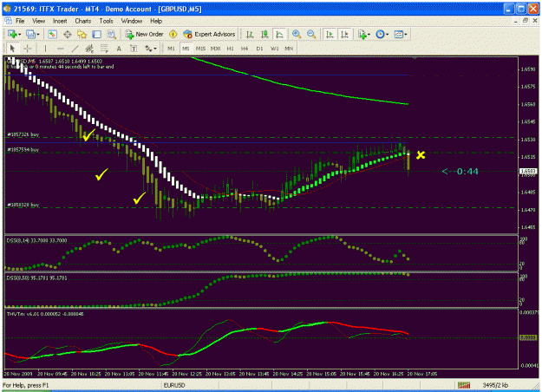The image size is (542, 392).
Task: Open the Window menu
Action: 132,21
